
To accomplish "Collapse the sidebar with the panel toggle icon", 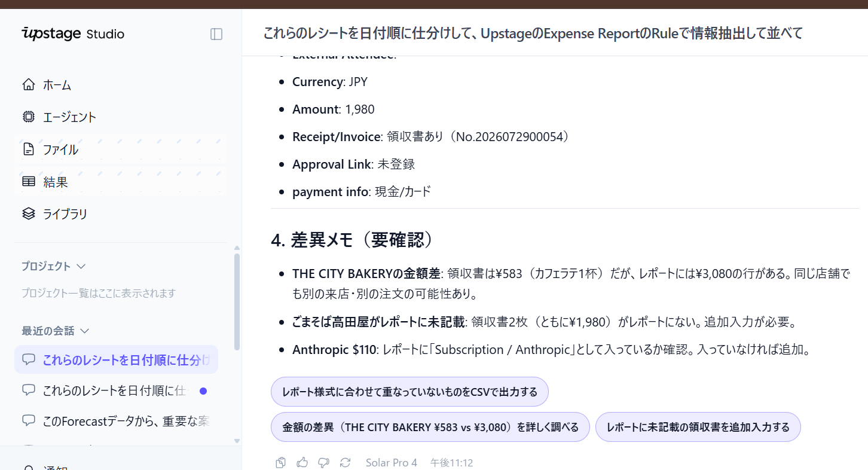I will click(x=216, y=34).
